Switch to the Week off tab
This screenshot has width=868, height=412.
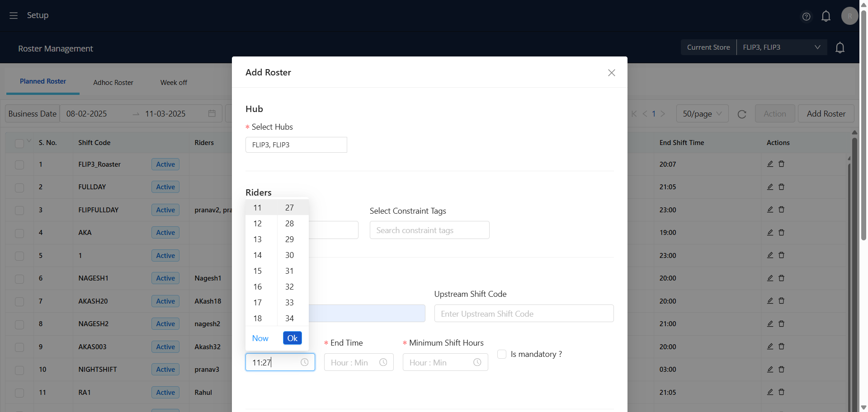click(174, 83)
